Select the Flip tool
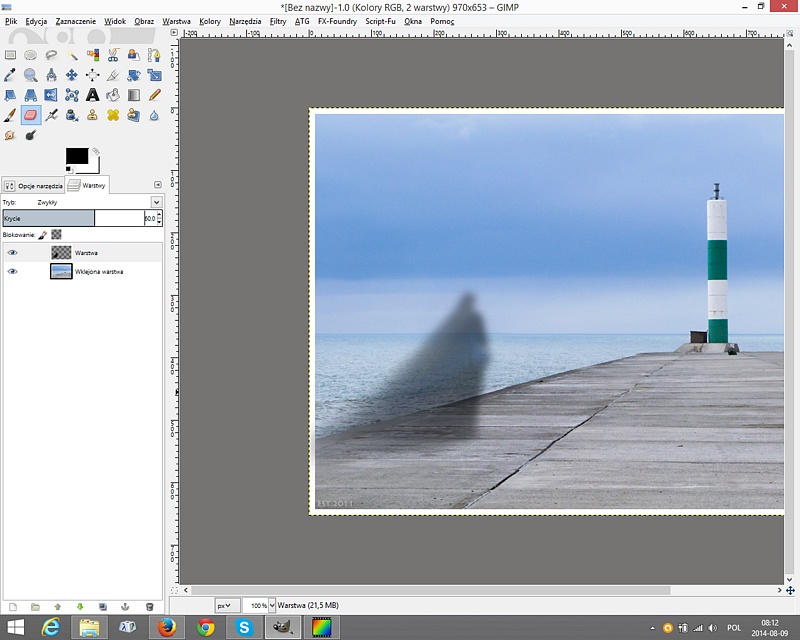The height and width of the screenshot is (640, 800). coord(51,95)
